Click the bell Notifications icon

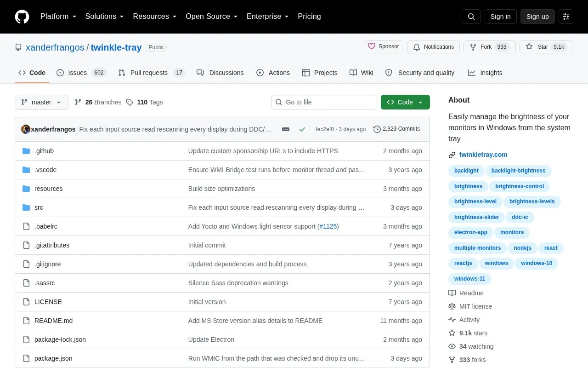417,47
